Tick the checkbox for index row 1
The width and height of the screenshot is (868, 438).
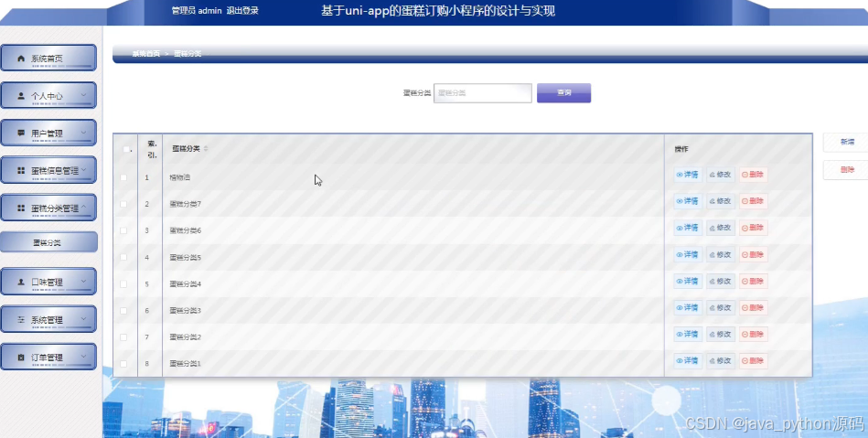123,177
